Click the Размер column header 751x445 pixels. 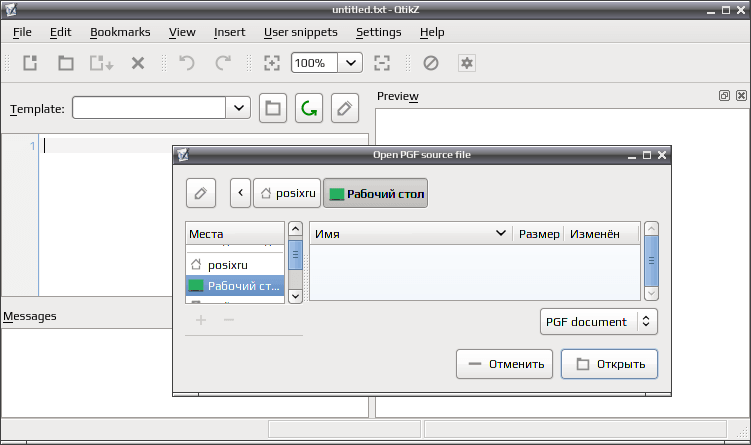click(x=538, y=234)
